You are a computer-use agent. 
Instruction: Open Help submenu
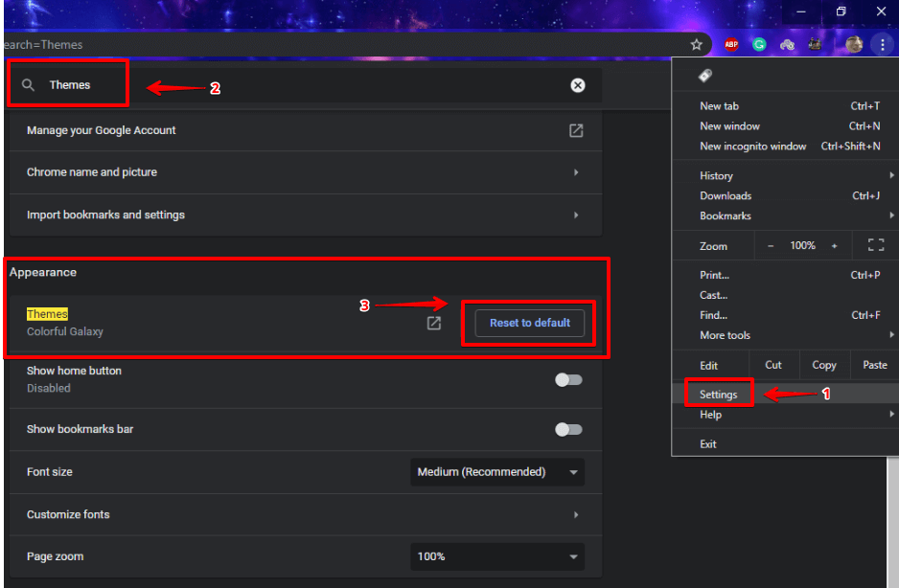point(785,415)
